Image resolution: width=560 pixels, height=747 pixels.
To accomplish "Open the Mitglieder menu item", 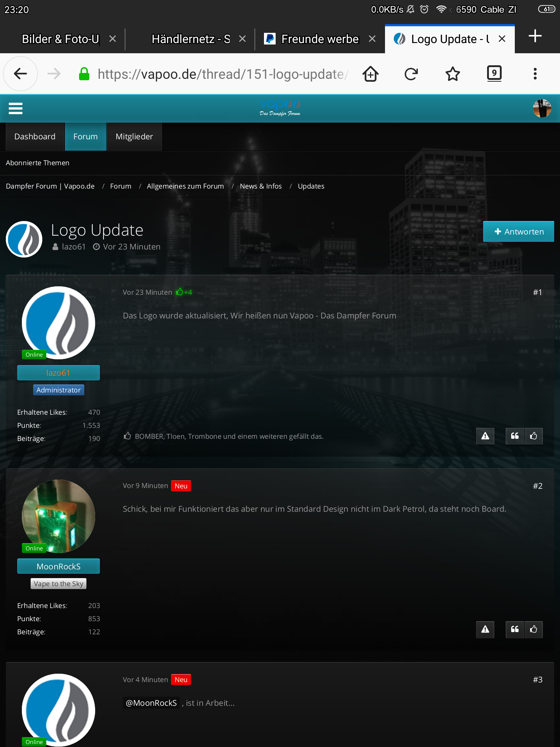I will (x=134, y=136).
